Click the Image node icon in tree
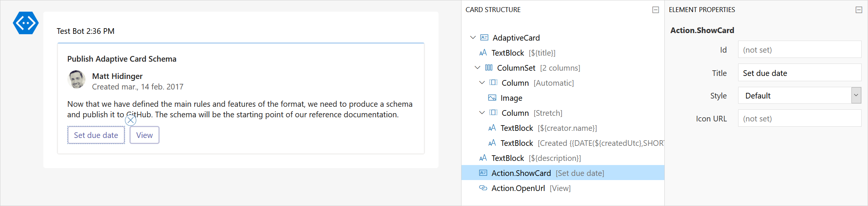 tap(492, 98)
